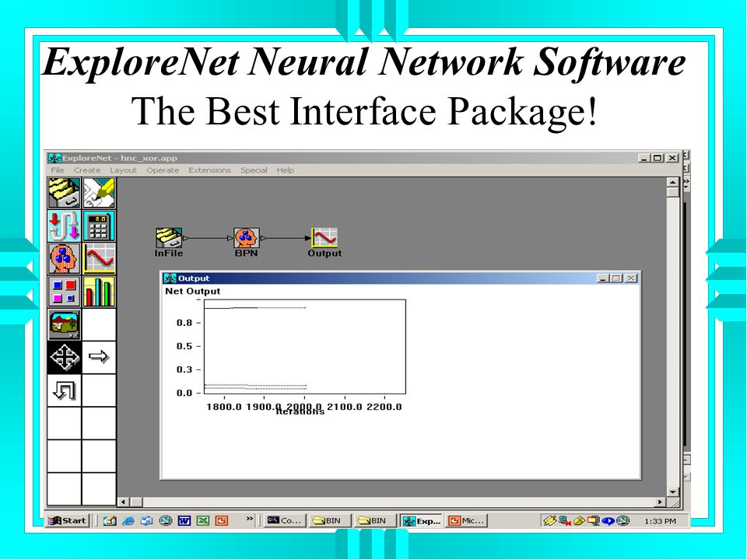The height and width of the screenshot is (560, 747).
Task: Click the main window vertical scrollbar up arrow
Action: pos(672,182)
